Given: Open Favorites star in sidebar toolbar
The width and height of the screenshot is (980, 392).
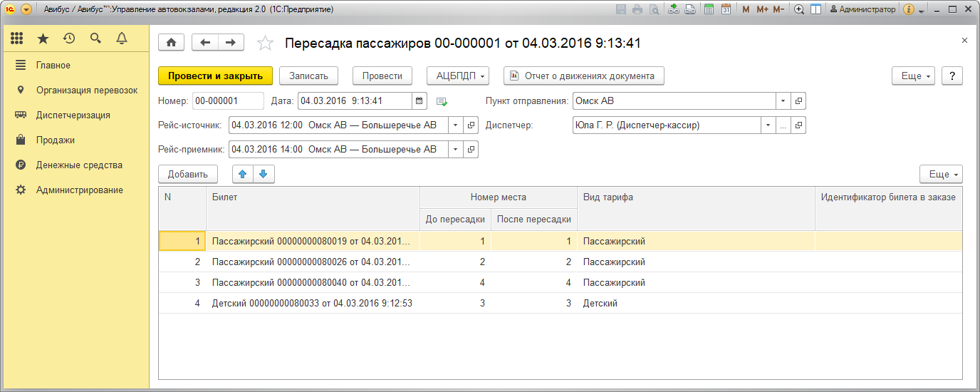Looking at the screenshot, I should click(x=43, y=38).
